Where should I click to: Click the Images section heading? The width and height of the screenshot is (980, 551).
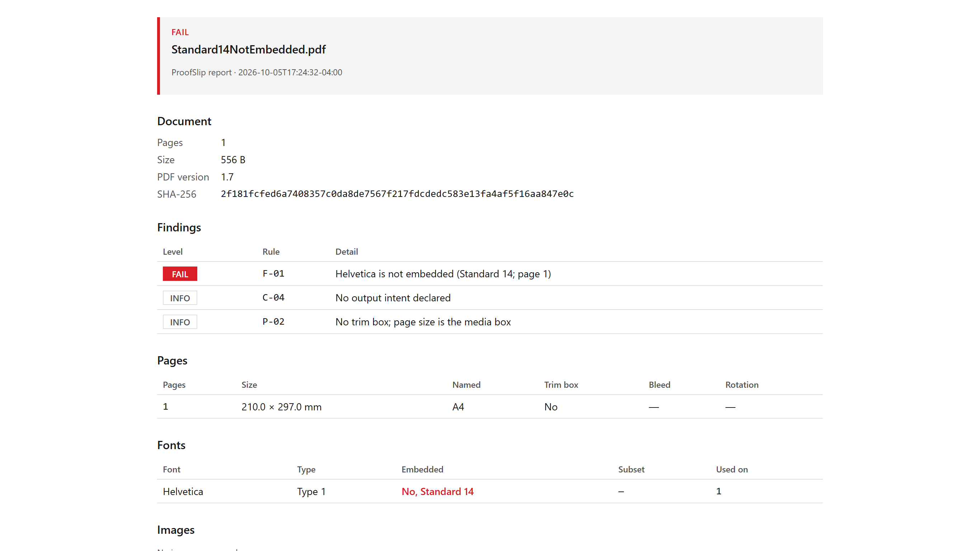[x=176, y=530]
